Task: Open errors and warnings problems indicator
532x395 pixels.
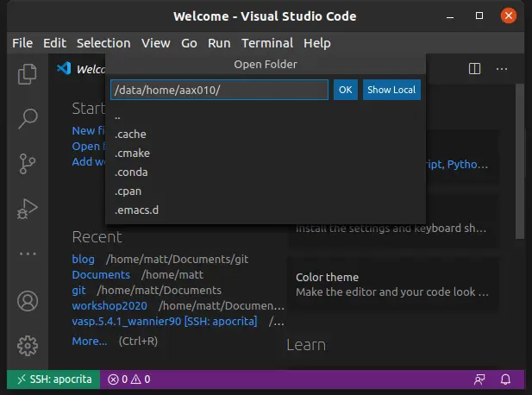Action: tap(129, 379)
